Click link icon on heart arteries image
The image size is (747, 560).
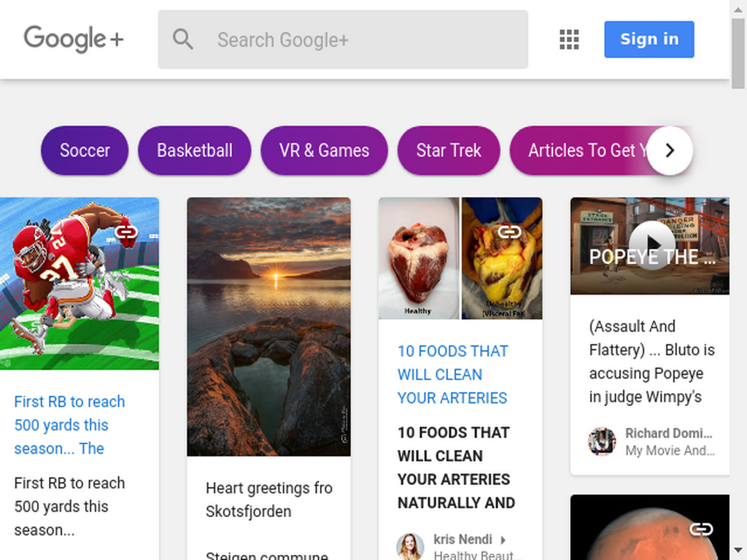pyautogui.click(x=509, y=233)
